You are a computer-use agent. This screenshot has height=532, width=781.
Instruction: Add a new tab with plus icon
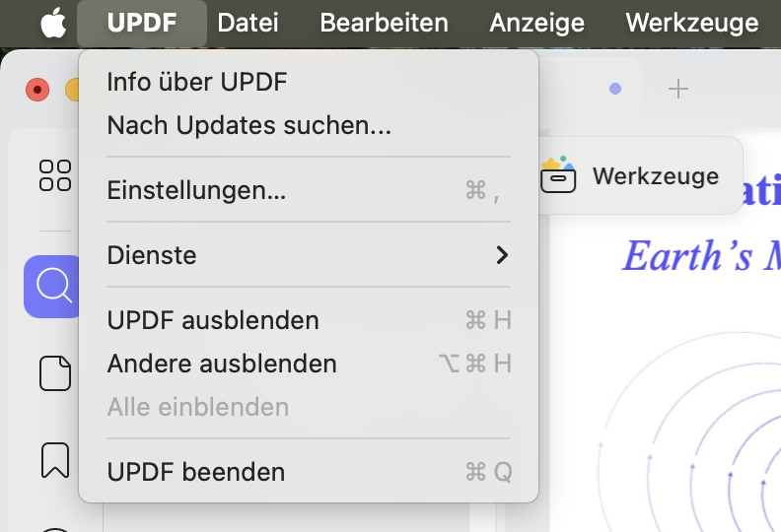click(677, 89)
